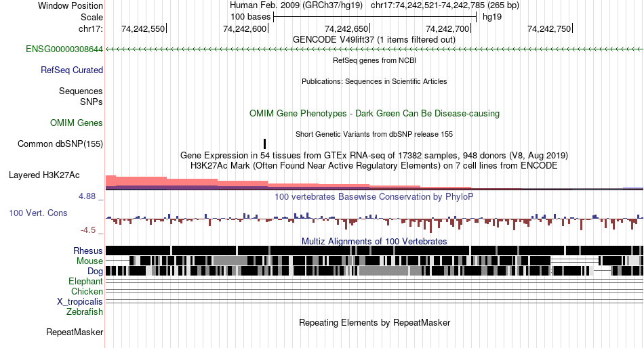Click the 4.88 conservation axis value
This screenshot has height=348, width=644.
[x=87, y=196]
